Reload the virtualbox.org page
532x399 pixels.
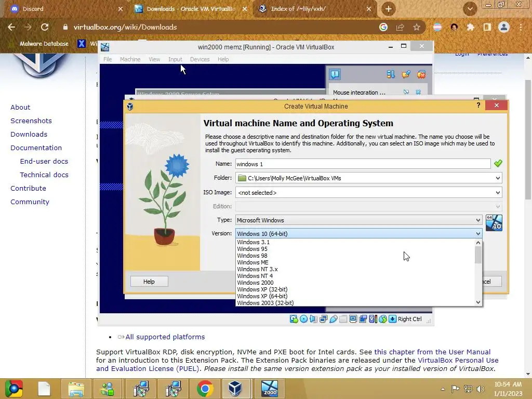pyautogui.click(x=45, y=27)
